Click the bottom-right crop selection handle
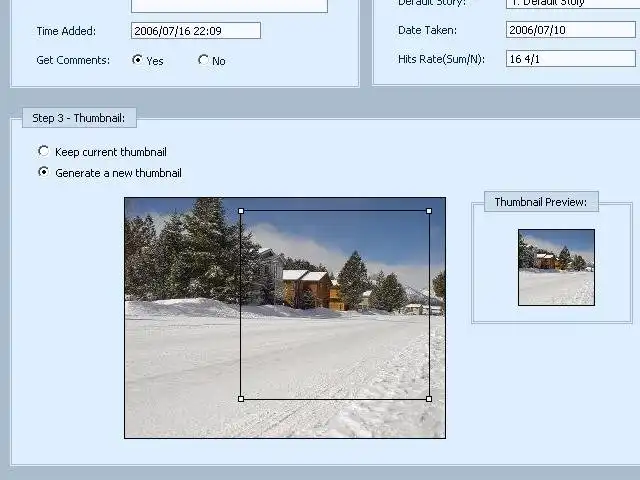The height and width of the screenshot is (480, 640). [x=429, y=399]
